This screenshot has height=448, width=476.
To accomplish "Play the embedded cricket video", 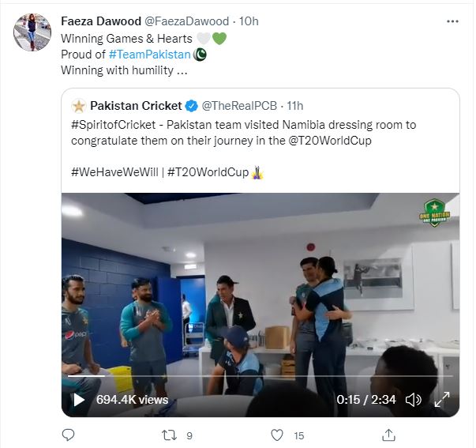I will (x=79, y=400).
